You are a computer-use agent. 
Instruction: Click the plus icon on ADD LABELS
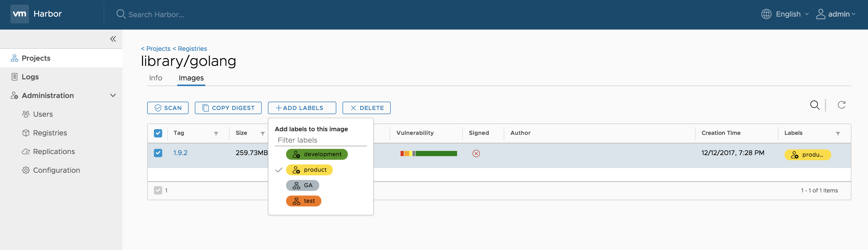point(279,108)
